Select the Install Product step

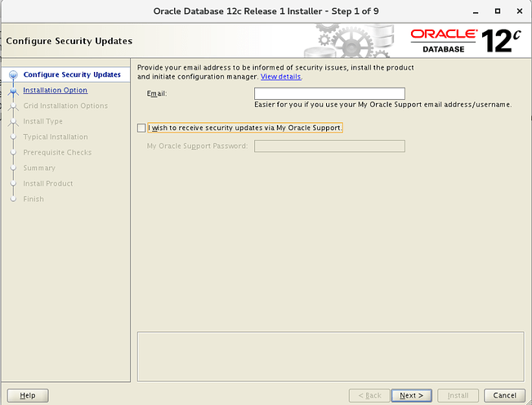[48, 183]
